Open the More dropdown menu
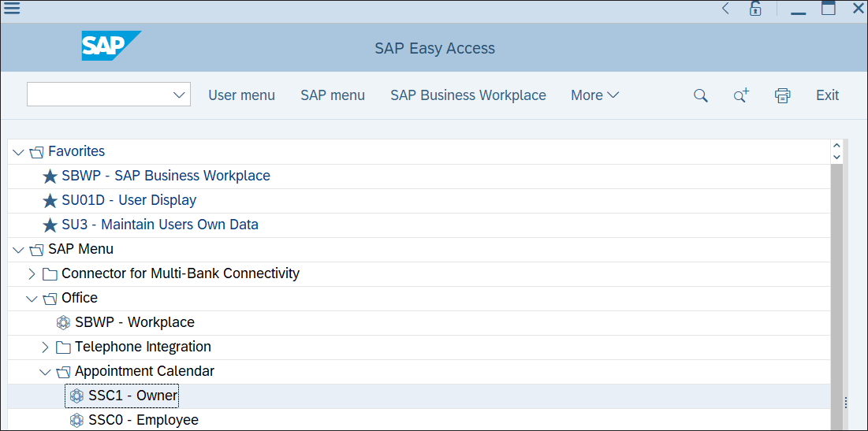 pos(594,95)
